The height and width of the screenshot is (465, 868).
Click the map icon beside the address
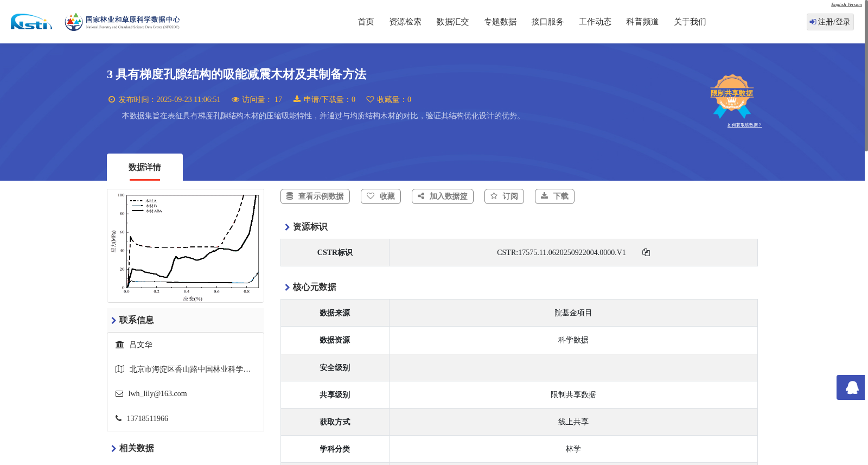click(120, 369)
